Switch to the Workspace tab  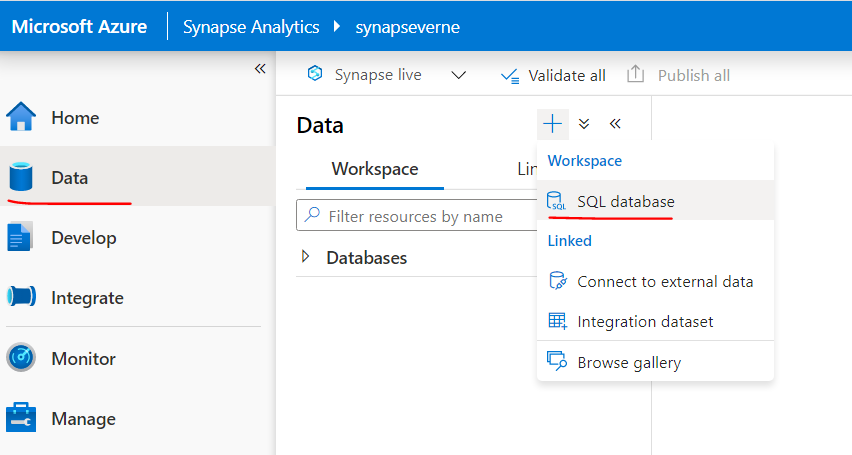[x=375, y=169]
